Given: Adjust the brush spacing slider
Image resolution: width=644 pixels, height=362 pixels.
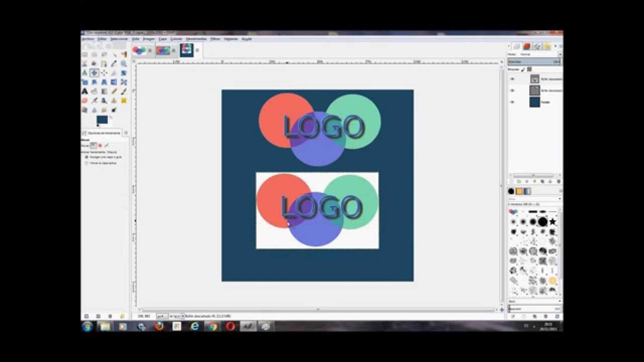Looking at the screenshot, I should tap(534, 309).
